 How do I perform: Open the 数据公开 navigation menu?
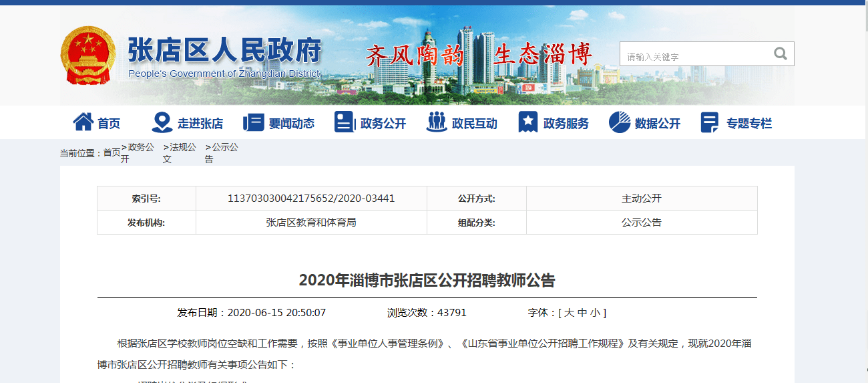click(x=658, y=124)
